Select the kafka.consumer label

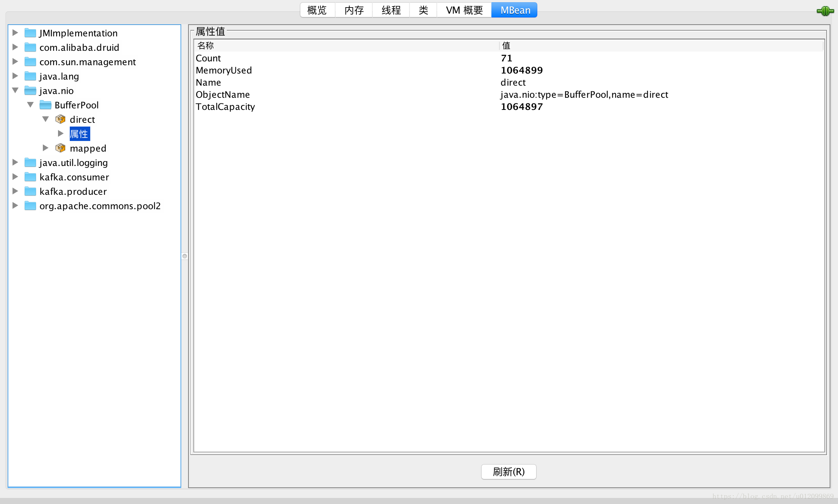click(x=74, y=177)
